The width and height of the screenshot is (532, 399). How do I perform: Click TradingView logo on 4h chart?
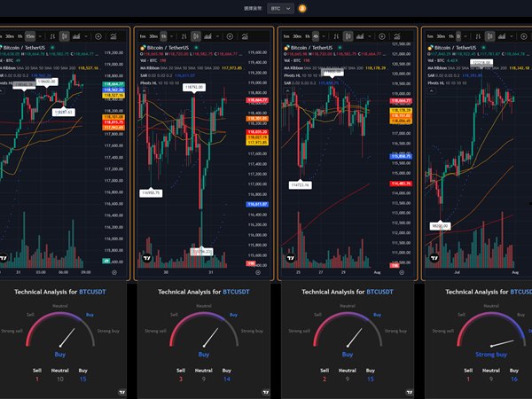[291, 258]
